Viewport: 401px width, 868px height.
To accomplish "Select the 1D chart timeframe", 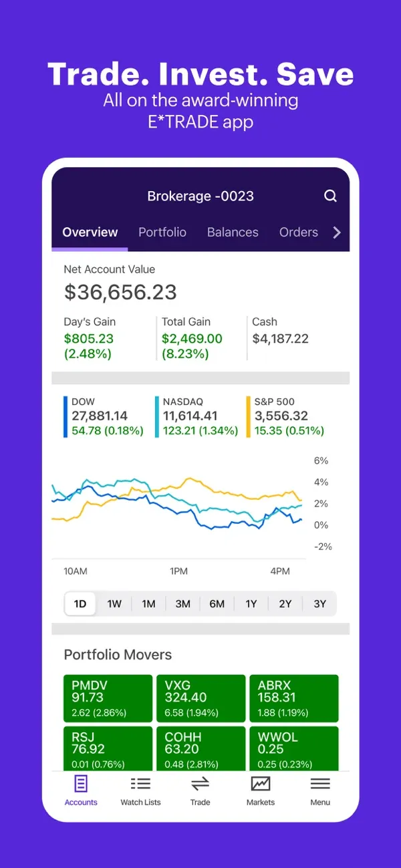I will 80,603.
